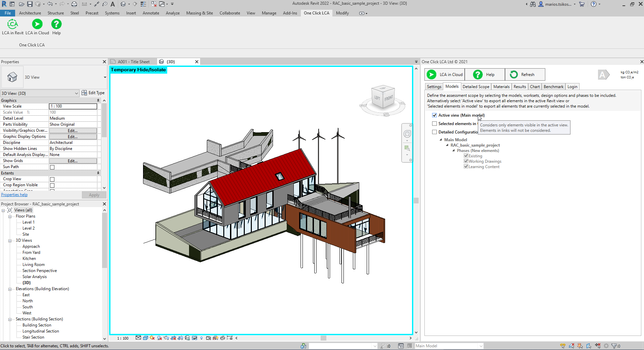644x350 pixels.
Task: Collapse the Main Model tree node
Action: (441, 140)
